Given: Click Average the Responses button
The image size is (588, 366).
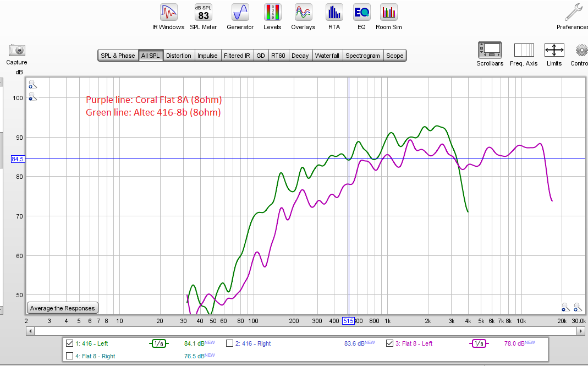Looking at the screenshot, I should (63, 308).
